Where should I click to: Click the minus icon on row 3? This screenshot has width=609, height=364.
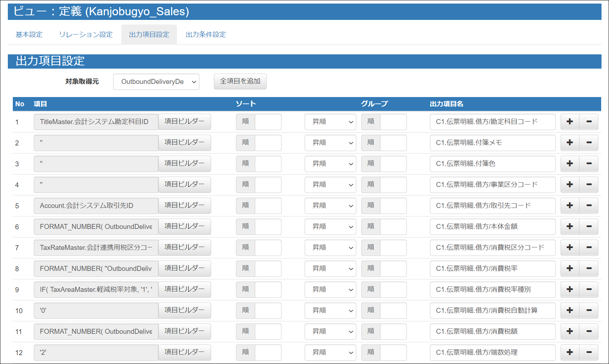(589, 164)
